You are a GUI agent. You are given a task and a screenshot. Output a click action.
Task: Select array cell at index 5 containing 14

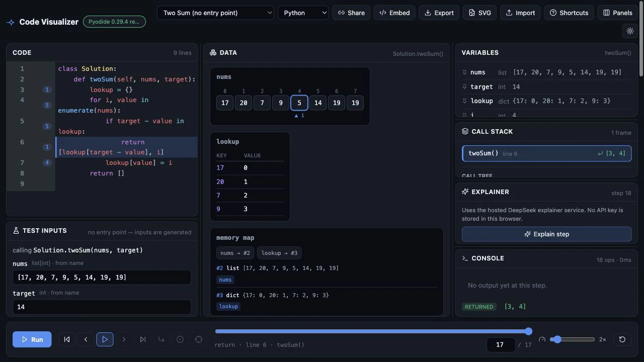pos(318,103)
